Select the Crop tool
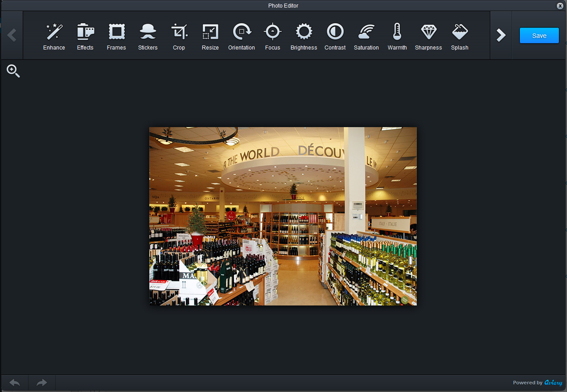 pyautogui.click(x=179, y=36)
